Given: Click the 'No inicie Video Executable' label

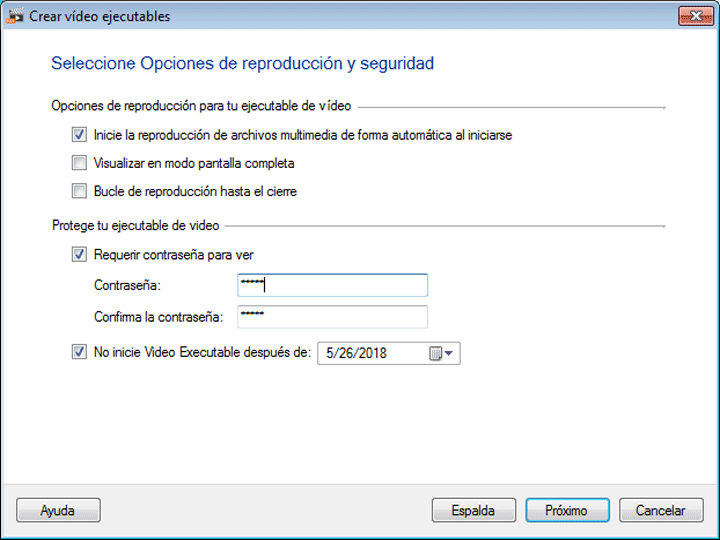Looking at the screenshot, I should coord(202,352).
